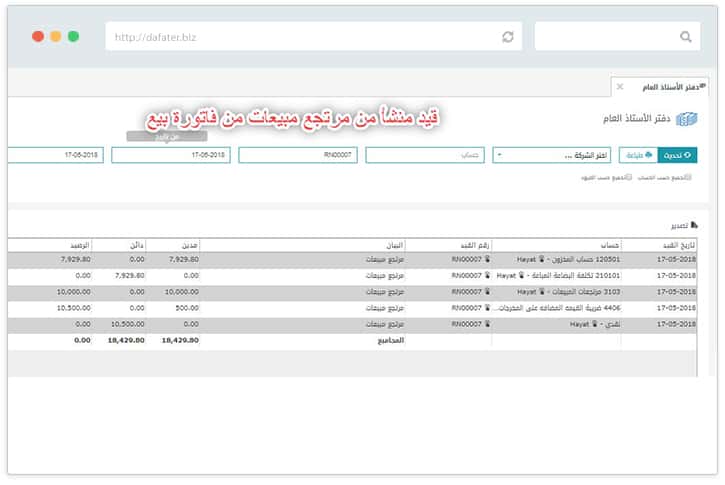Click the 7,929.80 debit value in first row
725x485 pixels.
click(x=184, y=259)
